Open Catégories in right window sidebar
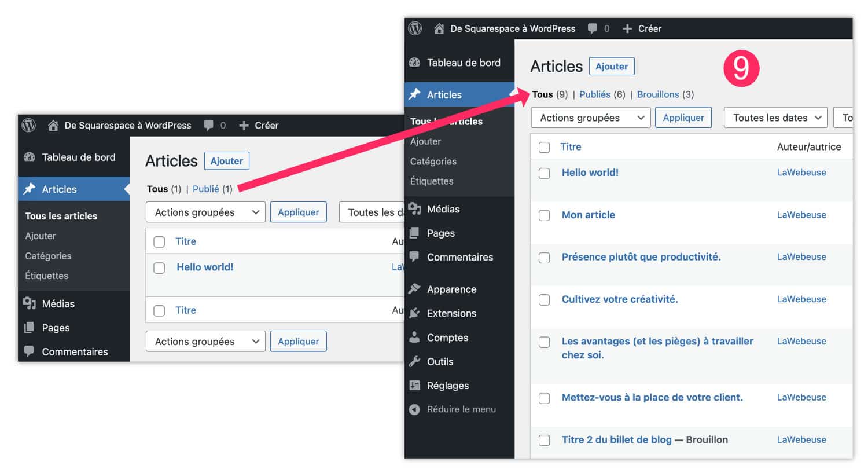868x473 pixels. point(433,162)
